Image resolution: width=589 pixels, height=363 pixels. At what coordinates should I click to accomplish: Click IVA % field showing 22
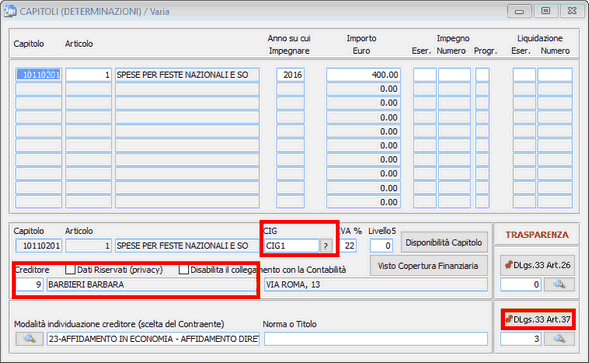click(x=348, y=246)
